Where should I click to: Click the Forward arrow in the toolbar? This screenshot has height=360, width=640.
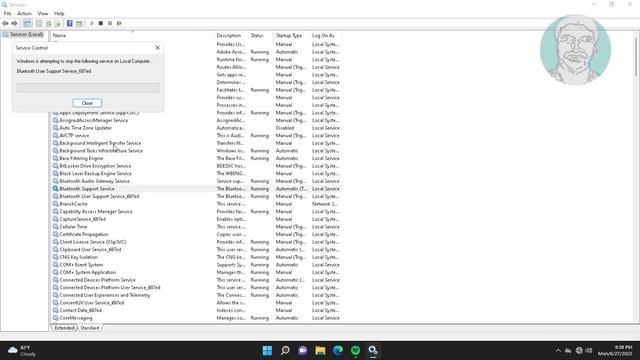tap(14, 24)
